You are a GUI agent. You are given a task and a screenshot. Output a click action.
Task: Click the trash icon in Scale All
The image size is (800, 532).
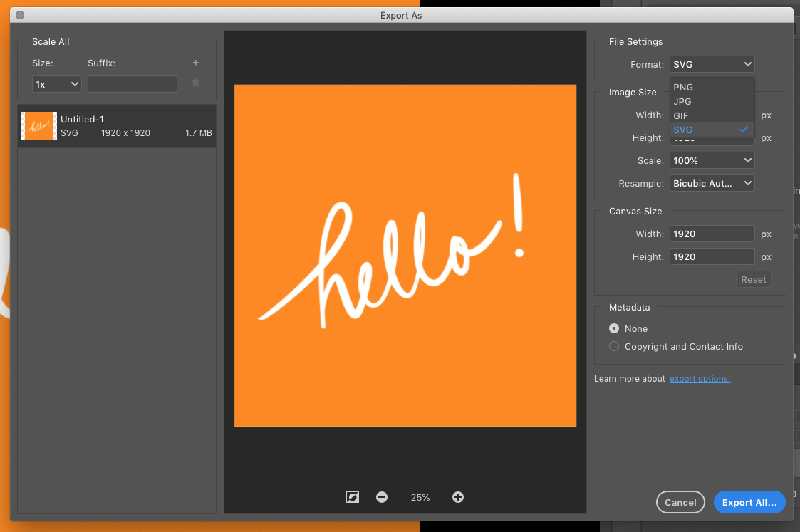coord(196,83)
